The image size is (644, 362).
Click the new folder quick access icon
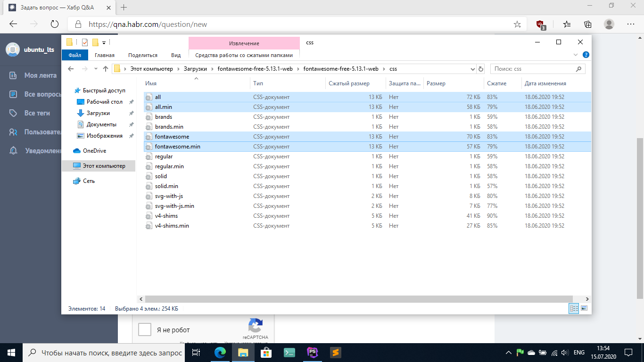(95, 42)
